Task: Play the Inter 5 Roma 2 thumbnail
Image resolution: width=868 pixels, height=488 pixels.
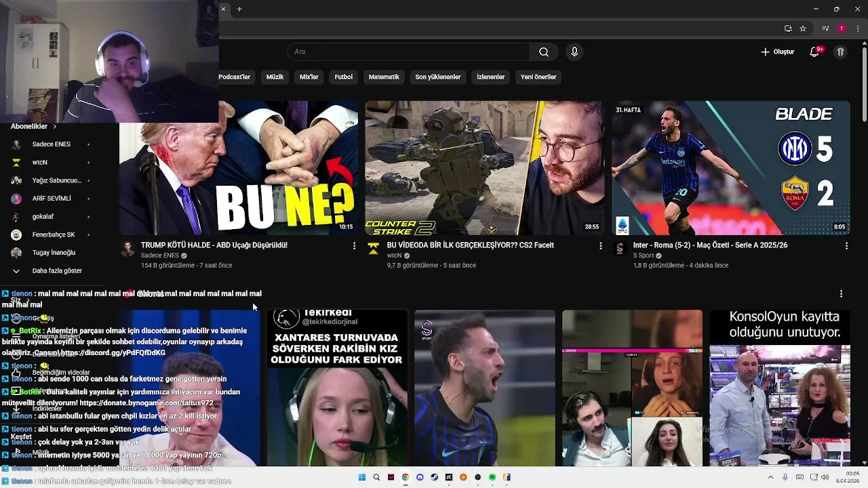Action: coord(730,168)
